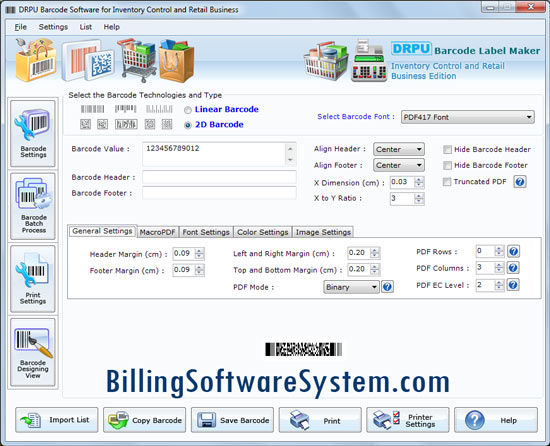Click the application icon in title bar

[11, 9]
